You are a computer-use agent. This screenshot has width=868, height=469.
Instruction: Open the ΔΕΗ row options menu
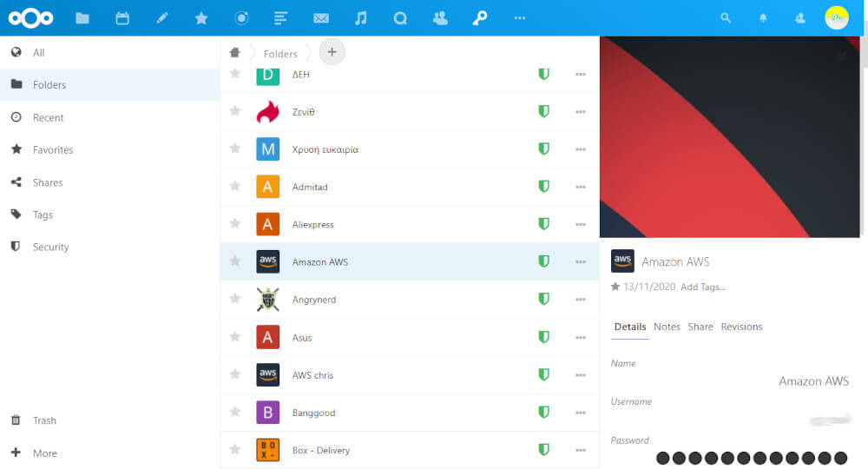coord(580,74)
